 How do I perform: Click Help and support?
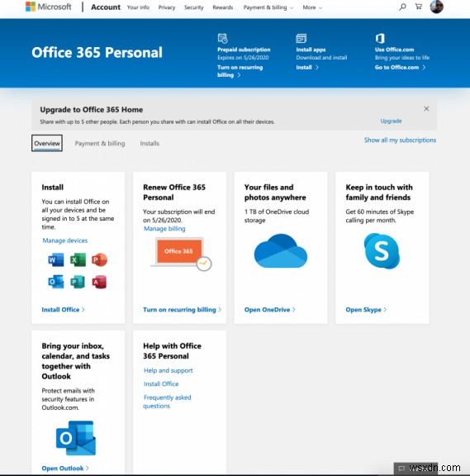tap(169, 370)
